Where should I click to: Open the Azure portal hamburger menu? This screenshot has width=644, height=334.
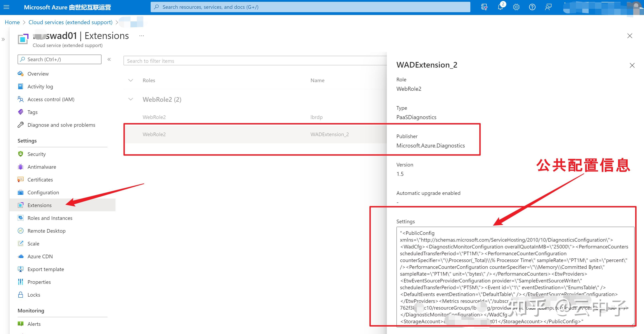6,7
